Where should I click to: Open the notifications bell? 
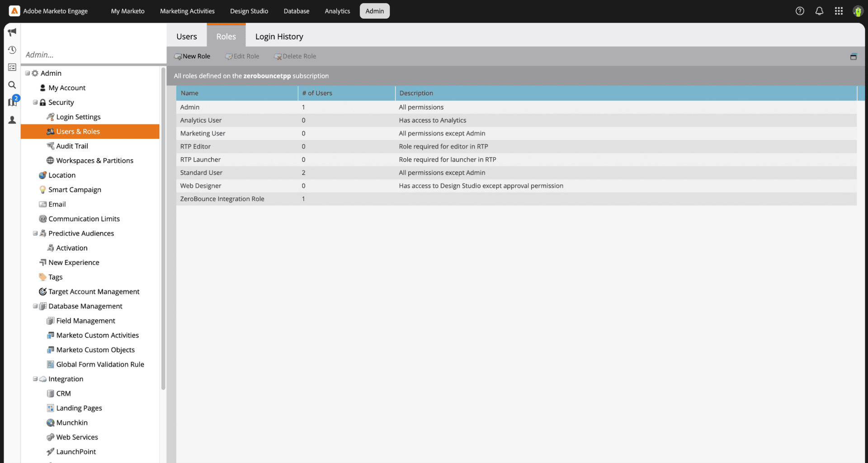point(819,11)
